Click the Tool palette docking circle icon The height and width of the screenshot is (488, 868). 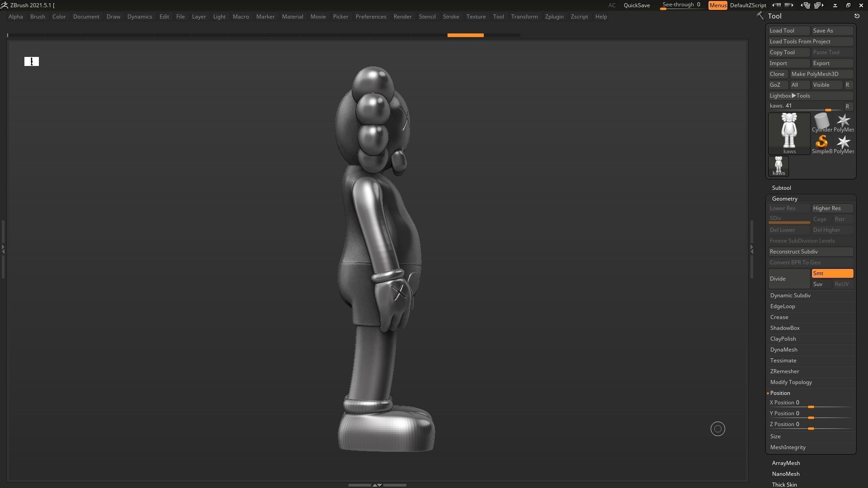click(857, 16)
